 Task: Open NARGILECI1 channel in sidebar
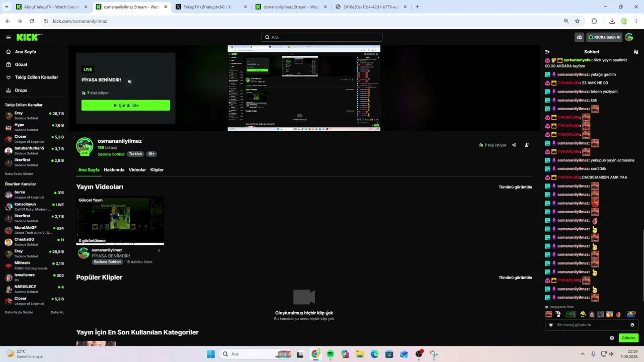34,289
